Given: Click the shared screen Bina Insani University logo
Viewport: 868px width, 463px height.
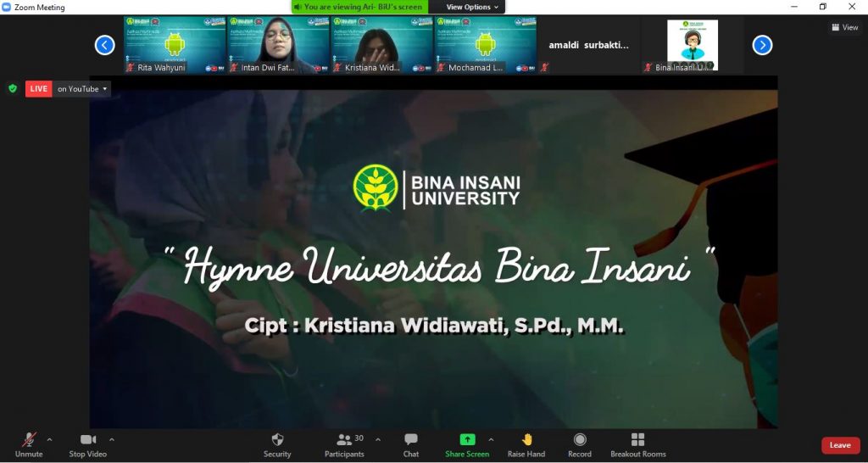Looking at the screenshot, I should coord(437,187).
